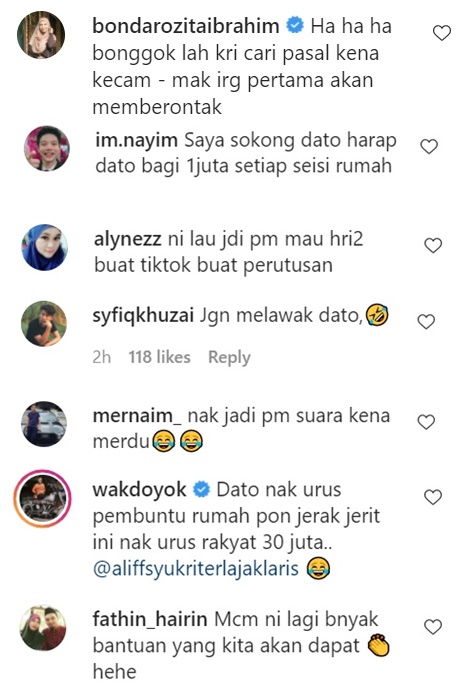This screenshot has height=700, width=472.
Task: Open @aliffsyukriterlajaklaris mention link
Action: coord(196,569)
